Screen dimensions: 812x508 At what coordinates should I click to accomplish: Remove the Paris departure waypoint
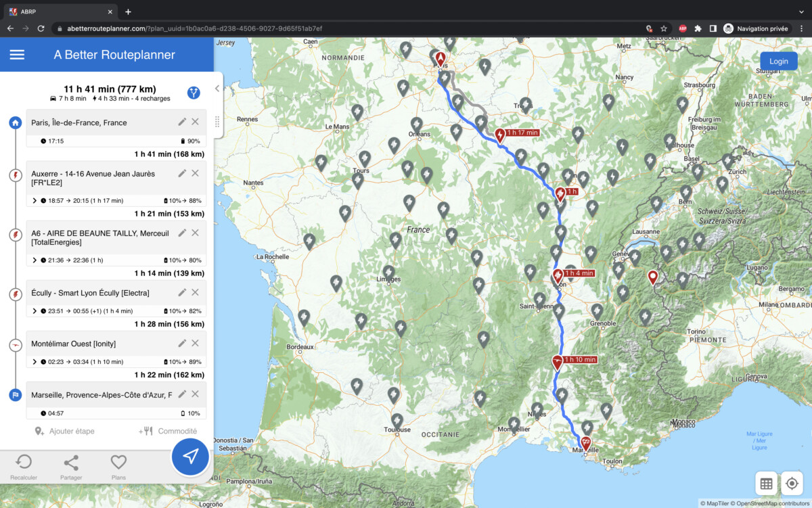point(195,122)
